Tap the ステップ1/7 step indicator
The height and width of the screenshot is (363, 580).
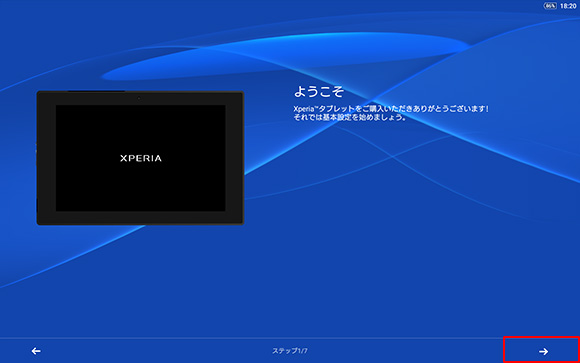point(290,350)
